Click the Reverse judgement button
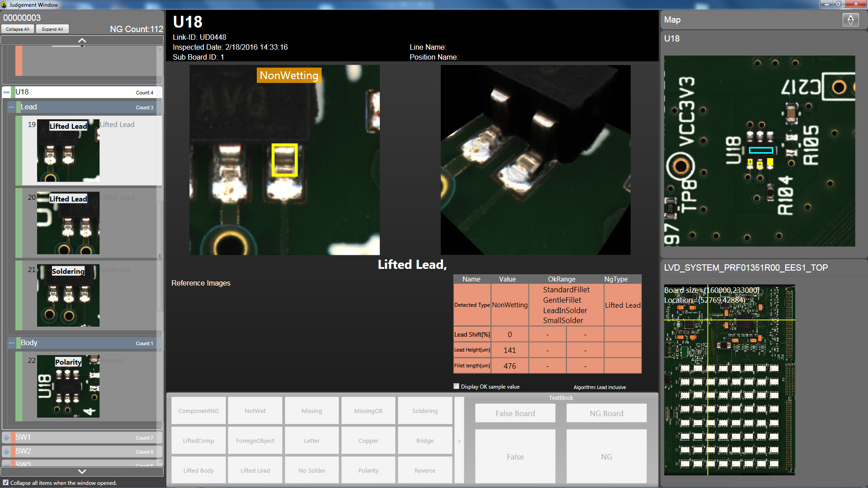 click(425, 470)
